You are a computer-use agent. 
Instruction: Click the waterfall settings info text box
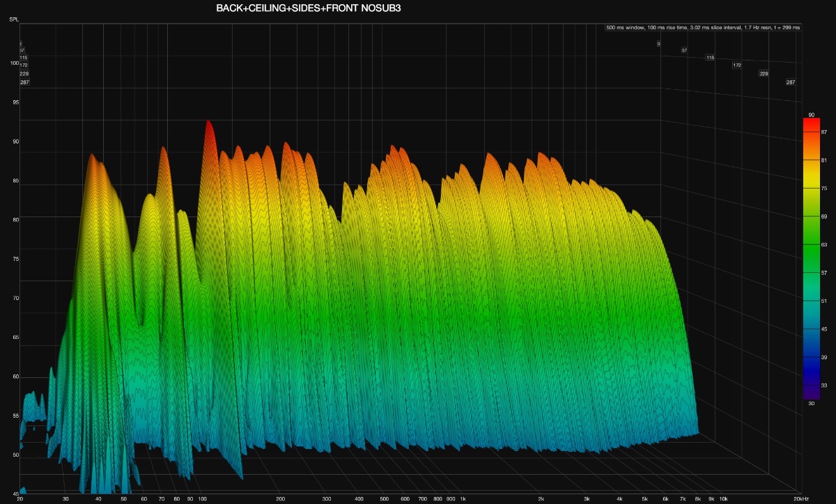704,28
